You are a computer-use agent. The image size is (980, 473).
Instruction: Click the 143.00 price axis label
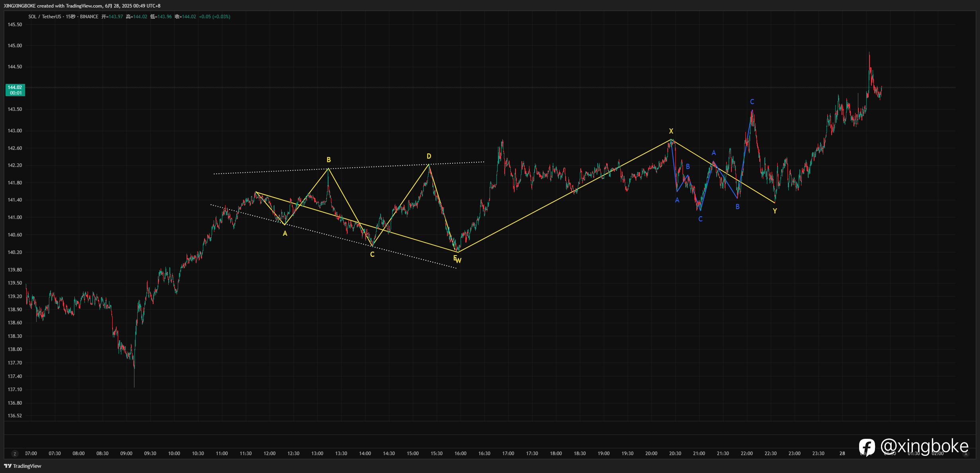15,131
